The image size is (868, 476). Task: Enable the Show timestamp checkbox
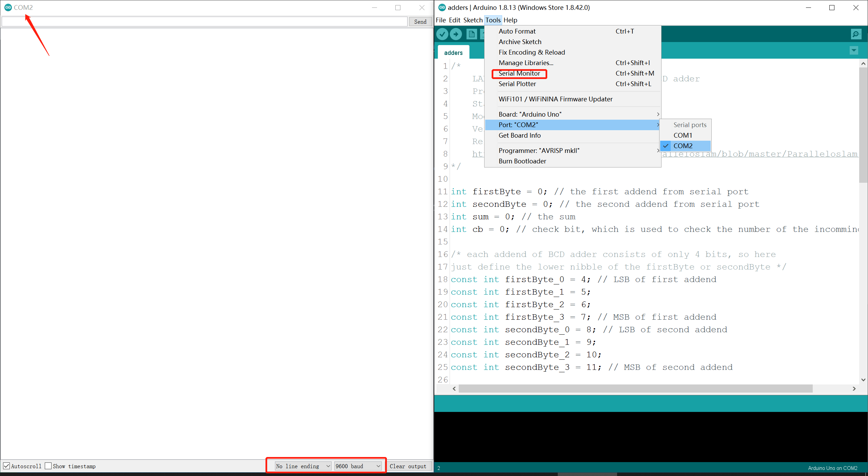48,466
